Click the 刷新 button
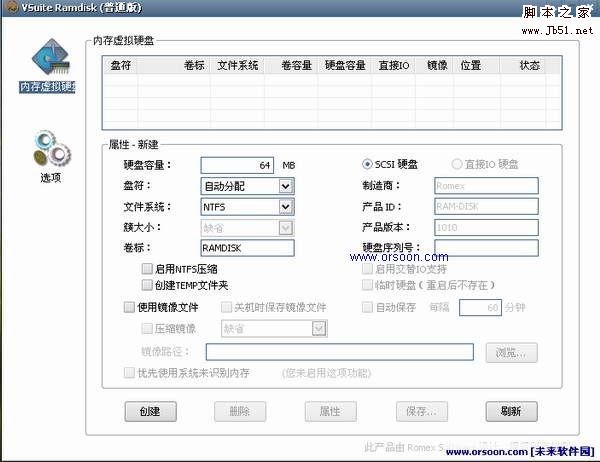Screen dimensions: 600x462 point(512,411)
